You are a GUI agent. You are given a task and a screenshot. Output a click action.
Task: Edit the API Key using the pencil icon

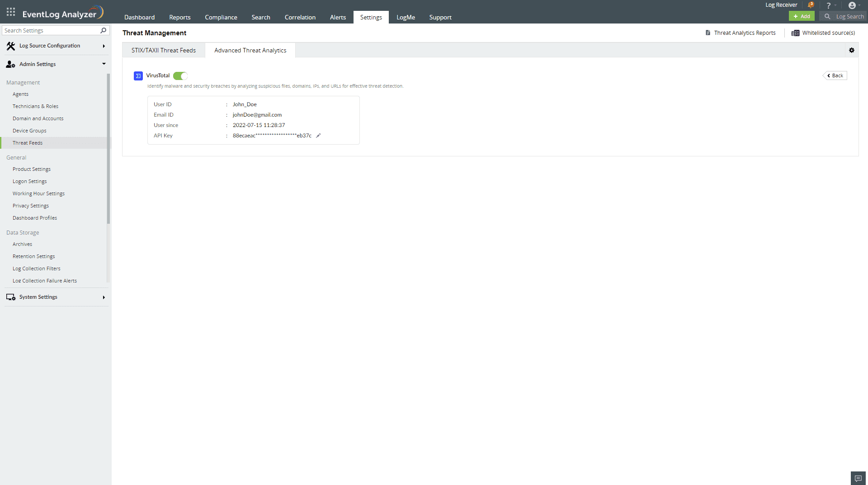coord(318,135)
